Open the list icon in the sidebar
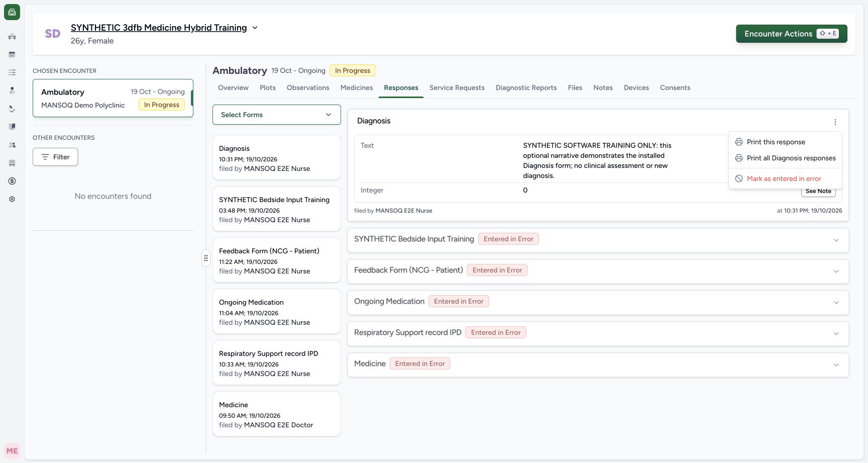Image resolution: width=868 pixels, height=463 pixels. click(12, 72)
